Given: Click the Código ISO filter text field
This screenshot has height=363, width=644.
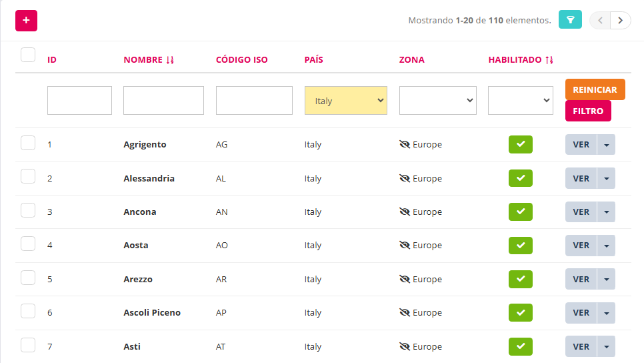Looking at the screenshot, I should click(x=254, y=101).
